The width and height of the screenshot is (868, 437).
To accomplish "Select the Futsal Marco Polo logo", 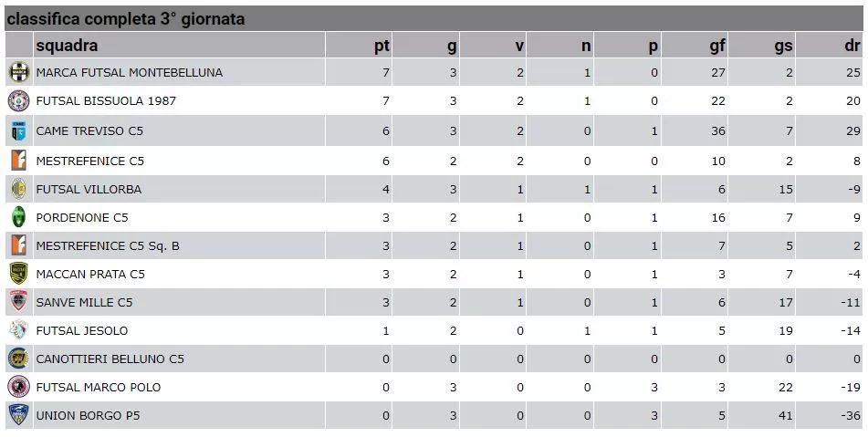I will (x=19, y=387).
